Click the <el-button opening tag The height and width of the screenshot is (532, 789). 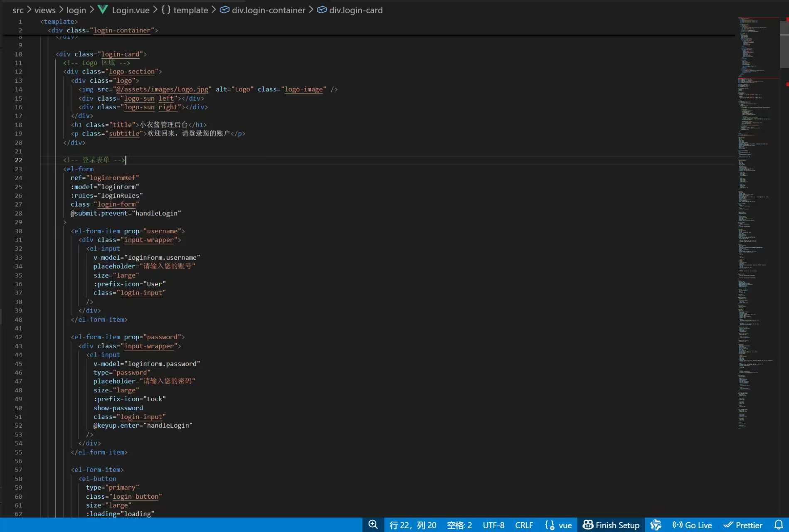(97, 479)
